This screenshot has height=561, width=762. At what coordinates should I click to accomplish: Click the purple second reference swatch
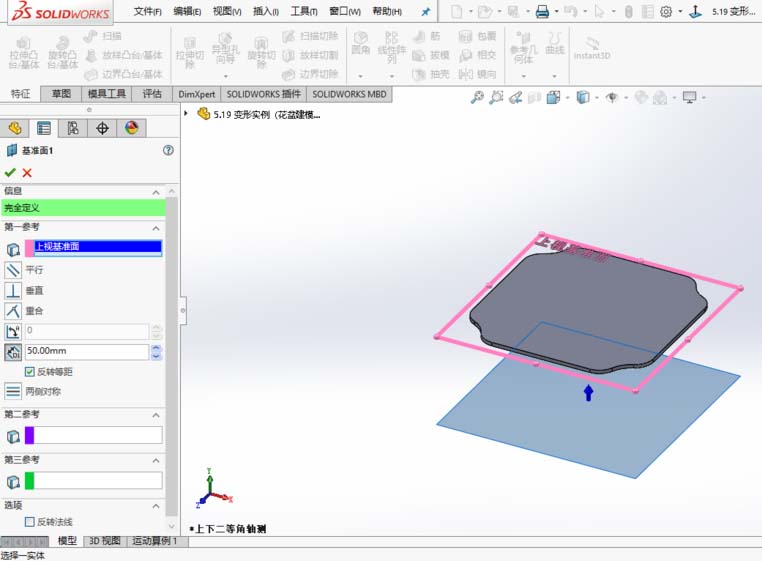click(30, 435)
